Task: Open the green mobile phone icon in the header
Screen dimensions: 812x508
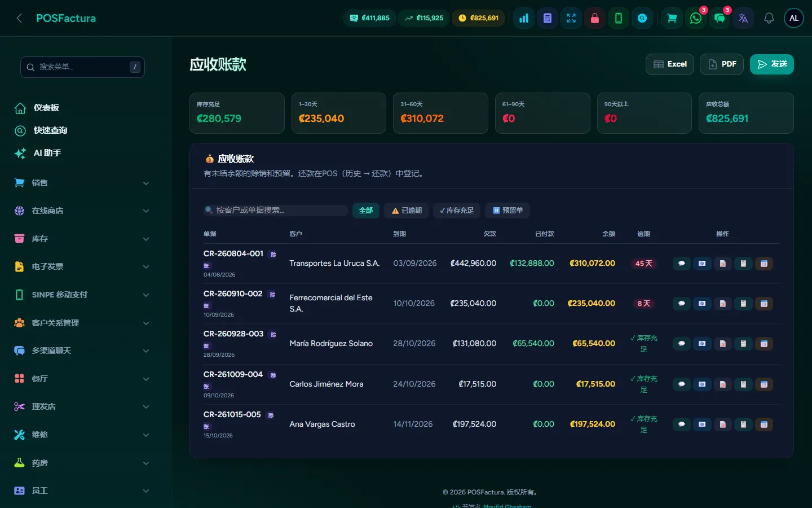Action: coord(619,18)
